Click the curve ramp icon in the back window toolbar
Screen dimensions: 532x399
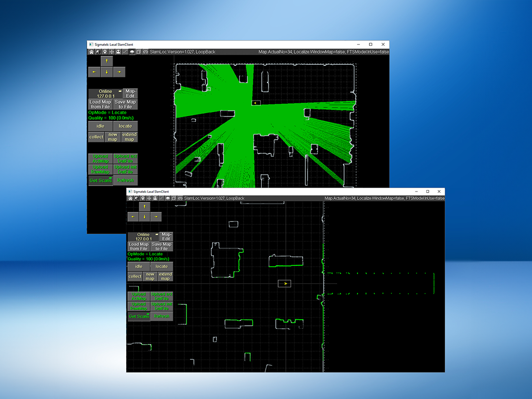click(x=125, y=52)
